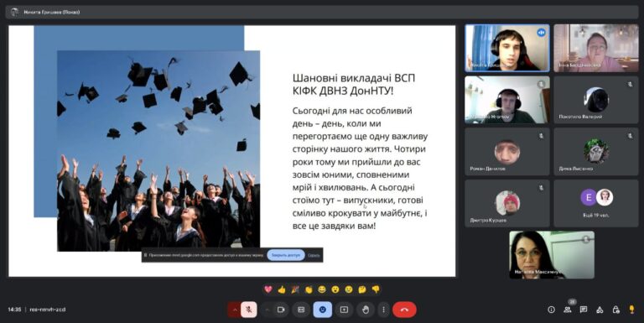Hide the screen sharing notification bar
644x323 pixels.
tap(314, 255)
